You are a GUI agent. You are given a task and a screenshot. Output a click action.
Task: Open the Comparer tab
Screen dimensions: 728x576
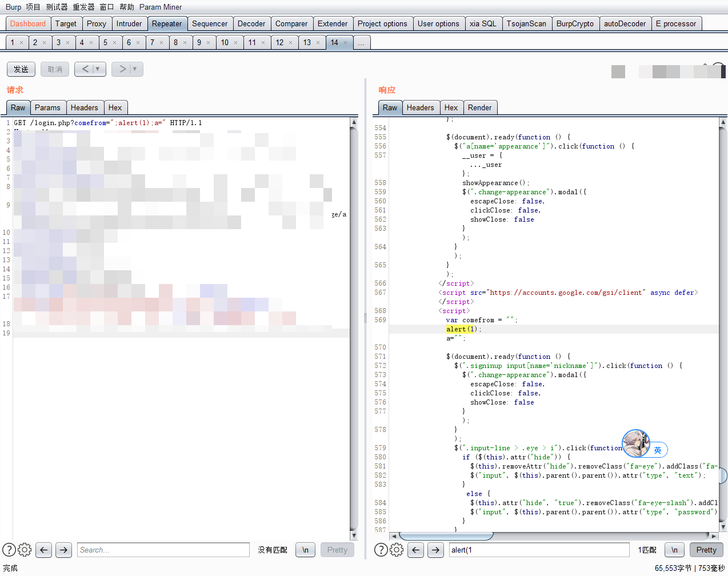tap(291, 23)
